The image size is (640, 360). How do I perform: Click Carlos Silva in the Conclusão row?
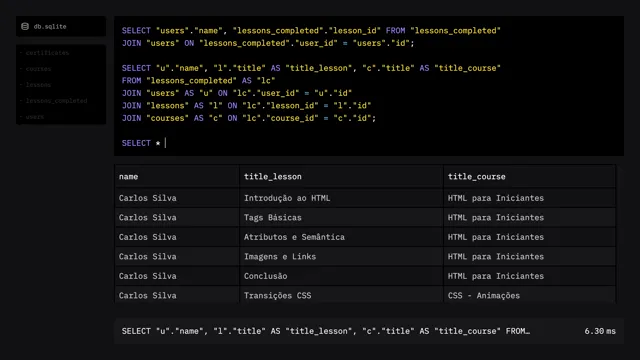pos(177,276)
